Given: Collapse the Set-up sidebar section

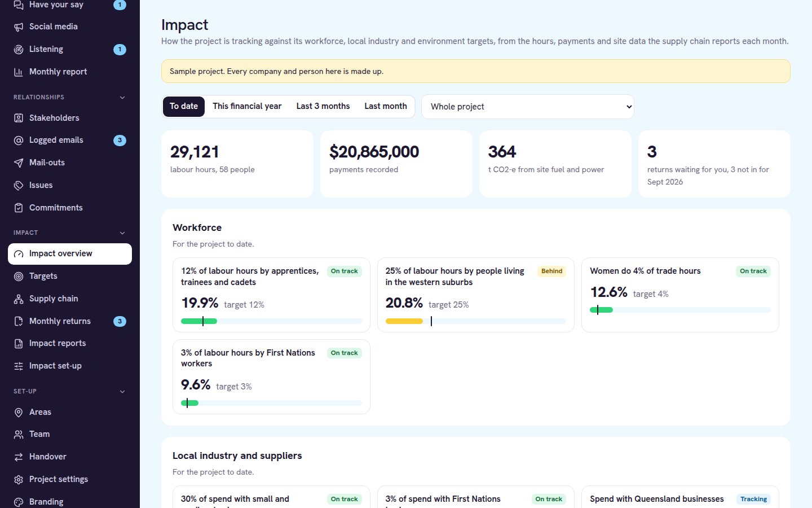Looking at the screenshot, I should tap(122, 392).
